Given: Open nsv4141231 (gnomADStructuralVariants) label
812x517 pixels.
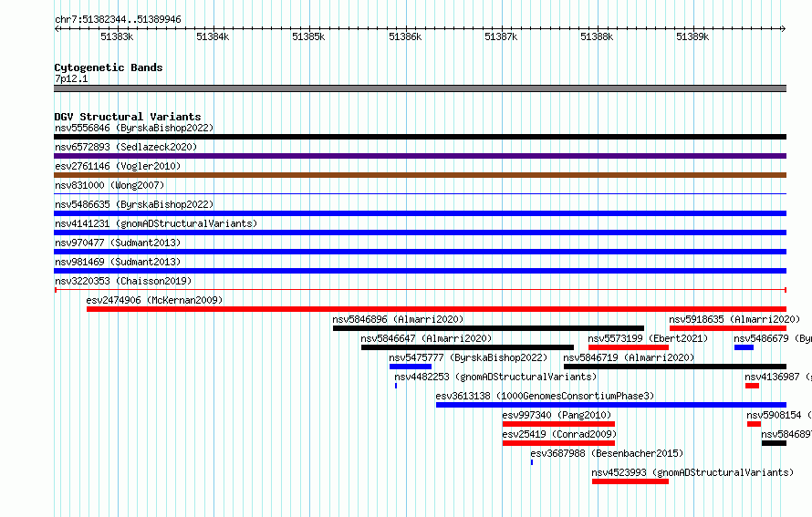Looking at the screenshot, I should [x=156, y=223].
